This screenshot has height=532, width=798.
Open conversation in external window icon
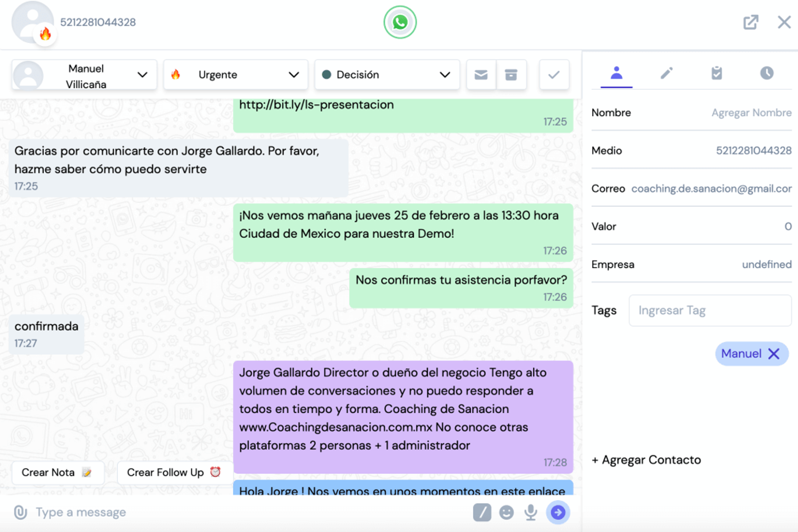point(750,22)
